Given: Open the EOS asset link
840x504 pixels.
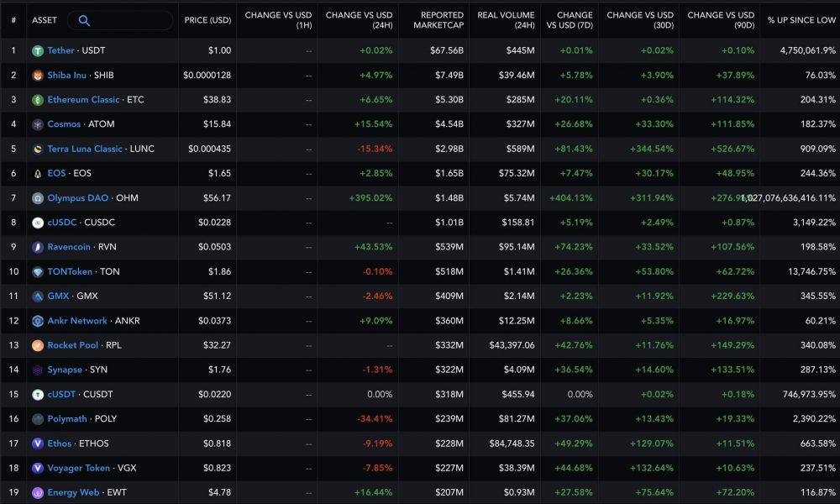Looking at the screenshot, I should tap(56, 174).
